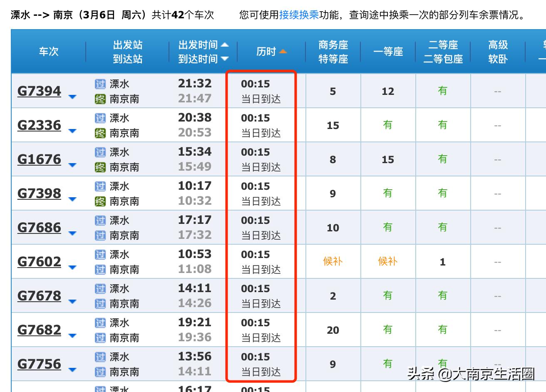Image resolution: width=546 pixels, height=392 pixels.
Task: Click the 过 badge next to 溧水 for G7756
Action: tap(100, 357)
